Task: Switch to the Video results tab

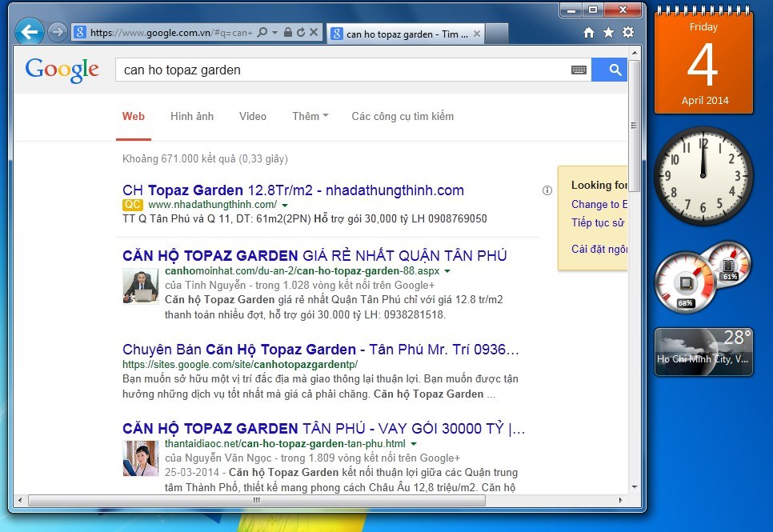Action: tap(253, 116)
